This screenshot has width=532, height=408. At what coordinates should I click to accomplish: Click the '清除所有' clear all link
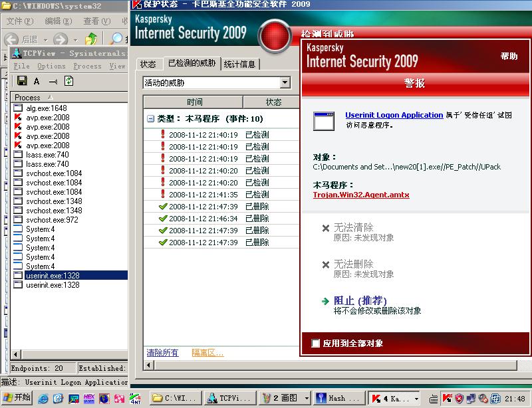[162, 353]
